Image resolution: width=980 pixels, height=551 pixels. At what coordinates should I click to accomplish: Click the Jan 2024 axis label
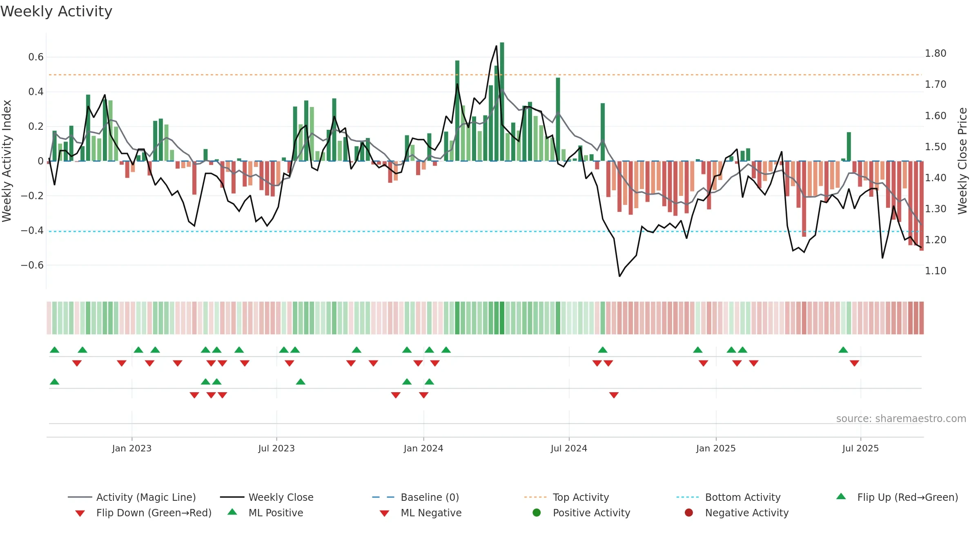point(423,449)
